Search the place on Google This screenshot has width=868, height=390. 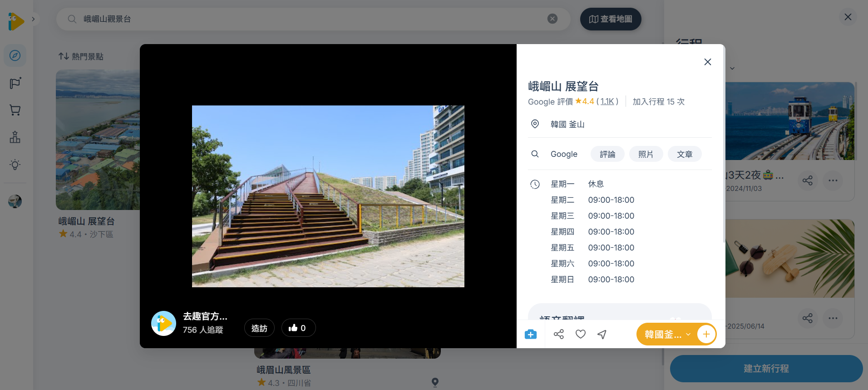pyautogui.click(x=564, y=154)
